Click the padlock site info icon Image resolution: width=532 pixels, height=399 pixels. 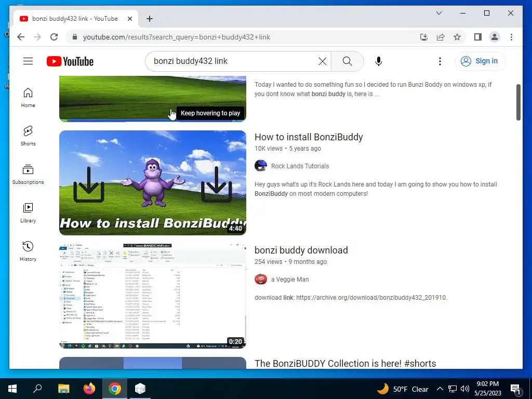(x=75, y=37)
